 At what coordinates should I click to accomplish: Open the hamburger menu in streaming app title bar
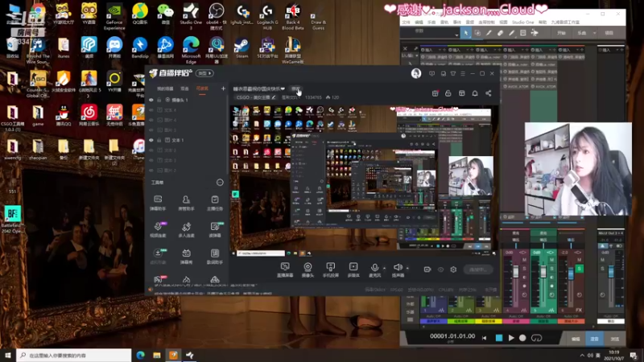(x=463, y=73)
